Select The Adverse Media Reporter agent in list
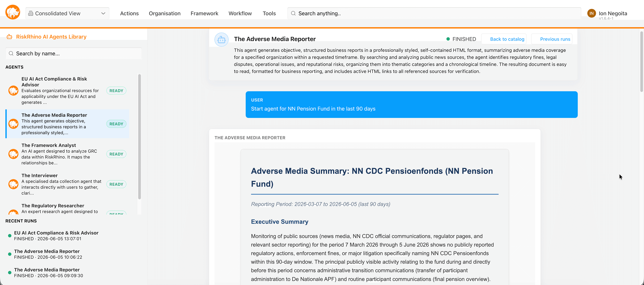Image resolution: width=644 pixels, height=285 pixels. point(67,124)
